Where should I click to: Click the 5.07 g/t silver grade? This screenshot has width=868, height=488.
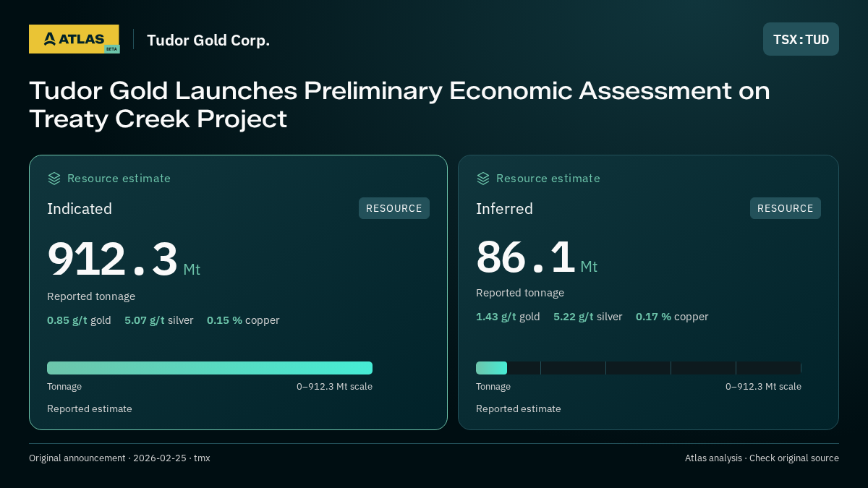click(159, 320)
